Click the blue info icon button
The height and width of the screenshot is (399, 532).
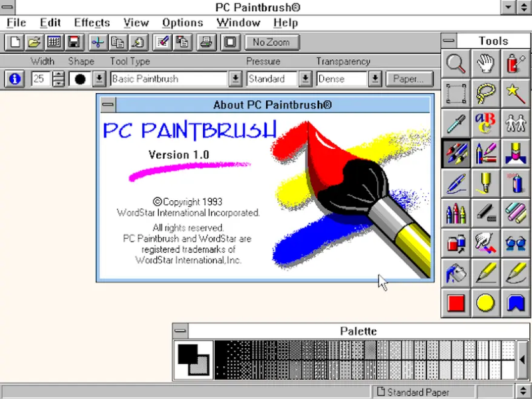tap(15, 79)
